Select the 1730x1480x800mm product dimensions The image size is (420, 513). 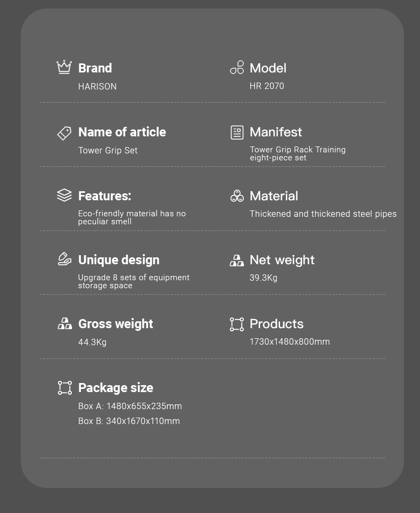(x=290, y=341)
